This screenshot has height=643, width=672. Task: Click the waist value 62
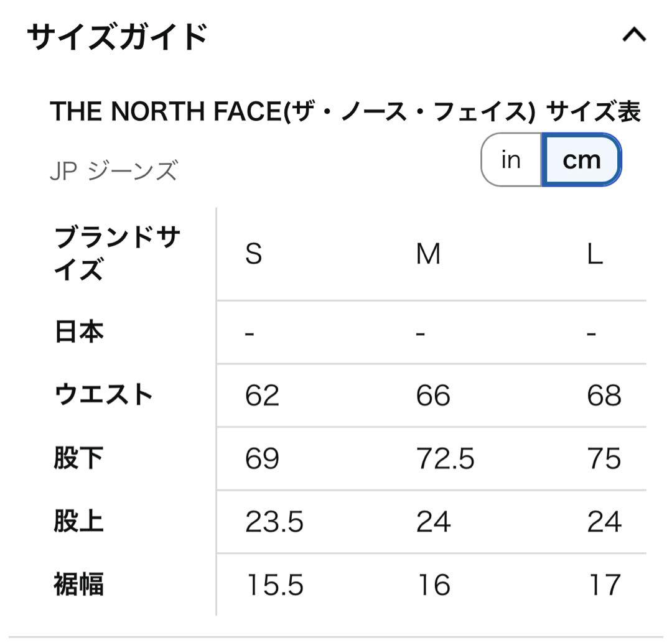(262, 396)
